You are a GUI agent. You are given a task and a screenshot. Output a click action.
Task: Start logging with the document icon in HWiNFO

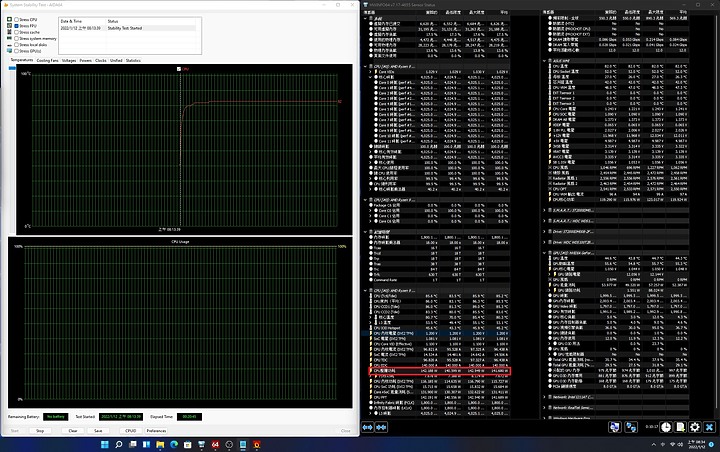point(681,427)
